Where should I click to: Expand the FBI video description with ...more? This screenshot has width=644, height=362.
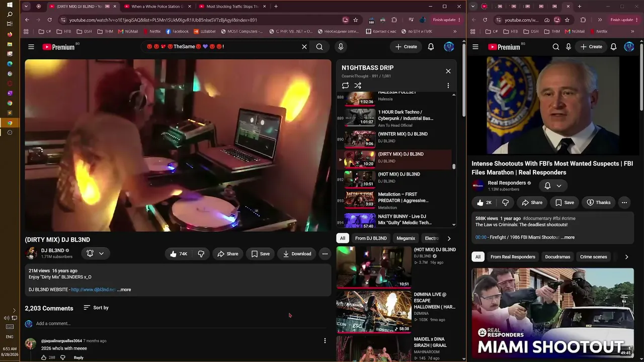click(x=568, y=237)
